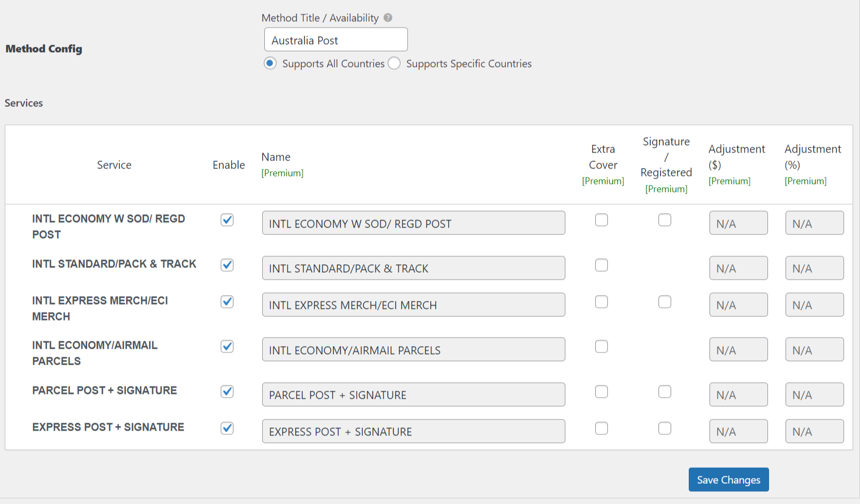Uncheck Enable for INTL STANDARD/PACK & TRACK

tap(227, 265)
